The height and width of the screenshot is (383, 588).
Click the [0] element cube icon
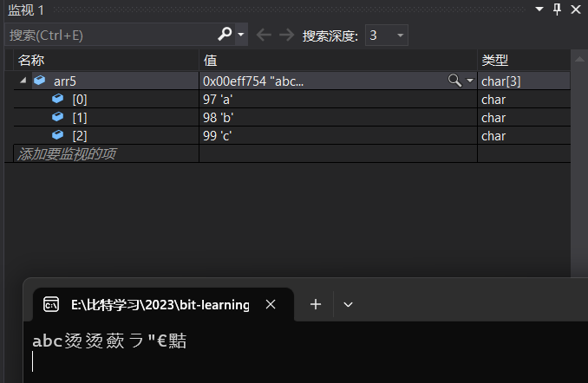click(58, 99)
